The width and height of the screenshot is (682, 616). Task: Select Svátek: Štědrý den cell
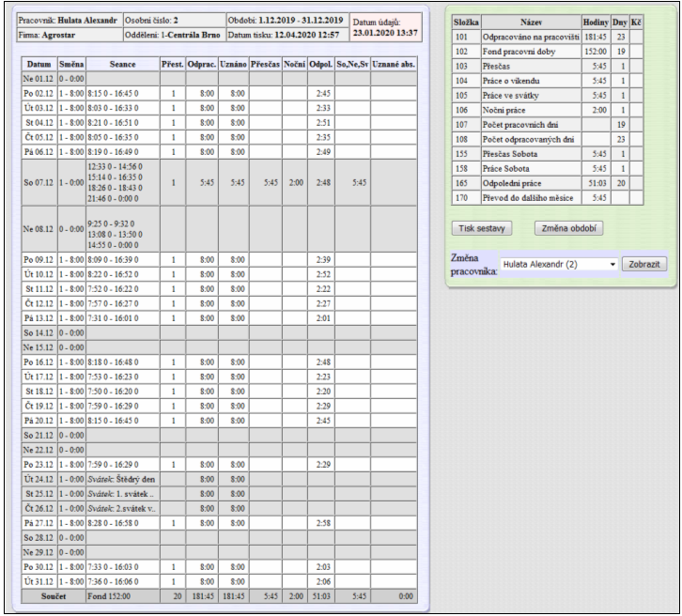[x=123, y=479]
